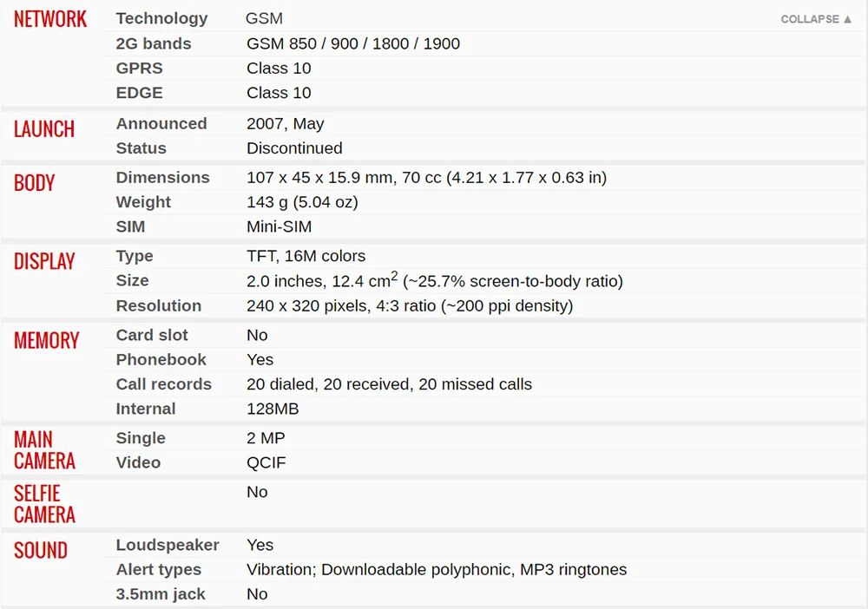Select the Status label link
The height and width of the screenshot is (609, 868).
[x=141, y=148]
